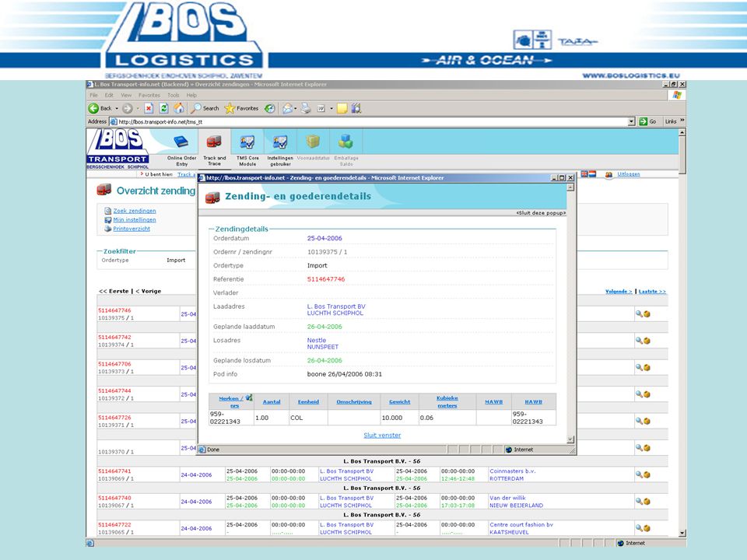
Task: Open the Voorraadstatus module
Action: pos(313,147)
